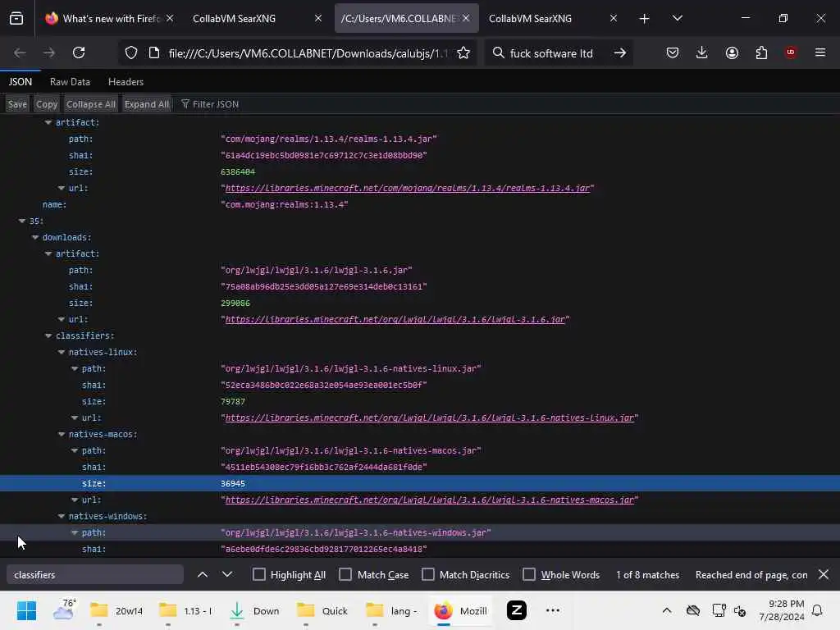Go back to previous page
This screenshot has height=630, width=840.
point(20,52)
